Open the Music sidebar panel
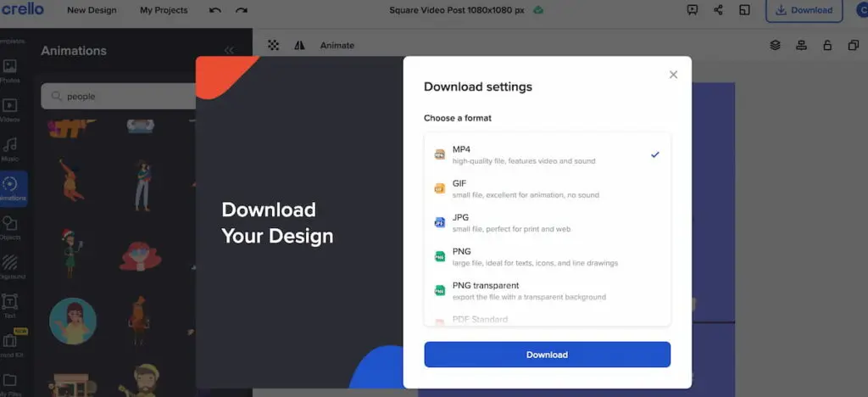This screenshot has height=397, width=868. (x=10, y=149)
